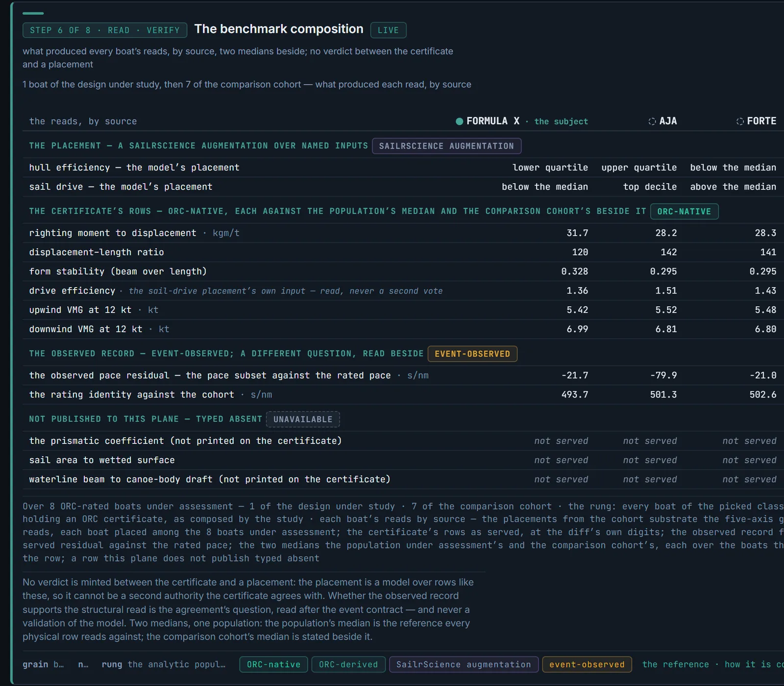784x686 pixels.
Task: Click 'top decile' in the sail drive row
Action: 650,187
